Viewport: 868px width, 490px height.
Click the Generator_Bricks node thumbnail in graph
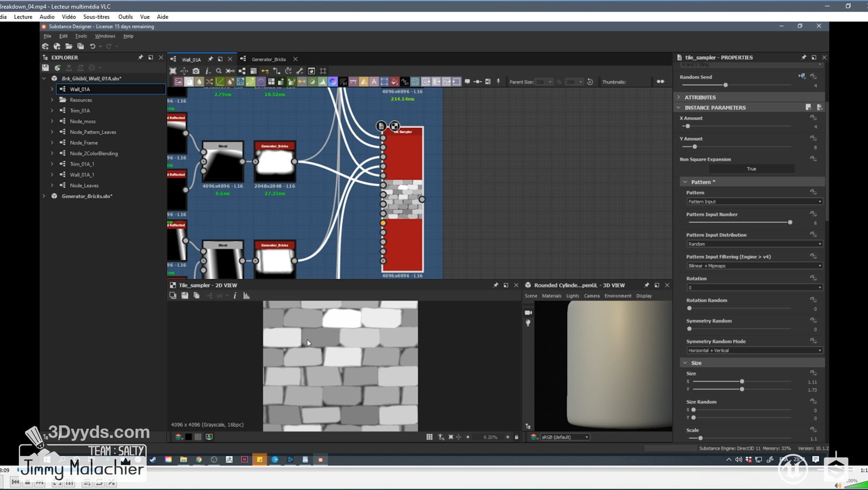274,162
